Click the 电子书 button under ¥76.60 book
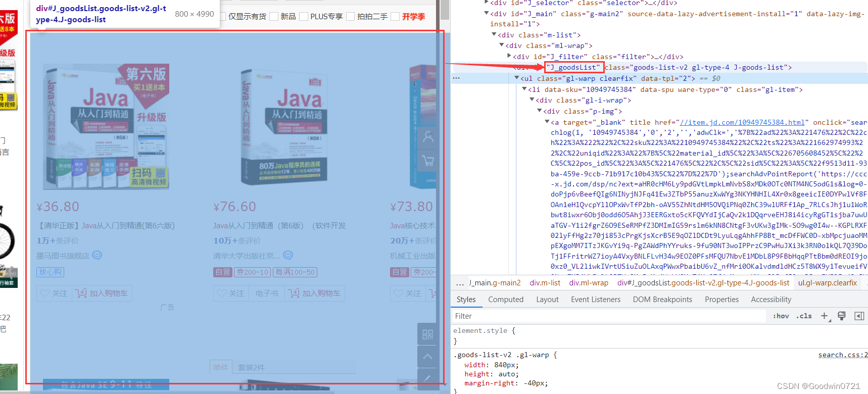The height and width of the screenshot is (394, 868). (267, 293)
